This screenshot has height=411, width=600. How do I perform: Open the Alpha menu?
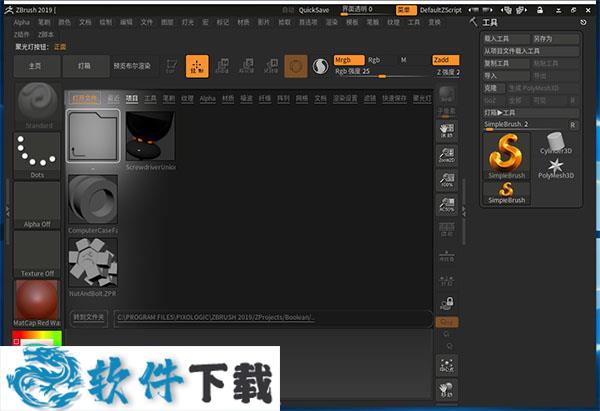21,23
